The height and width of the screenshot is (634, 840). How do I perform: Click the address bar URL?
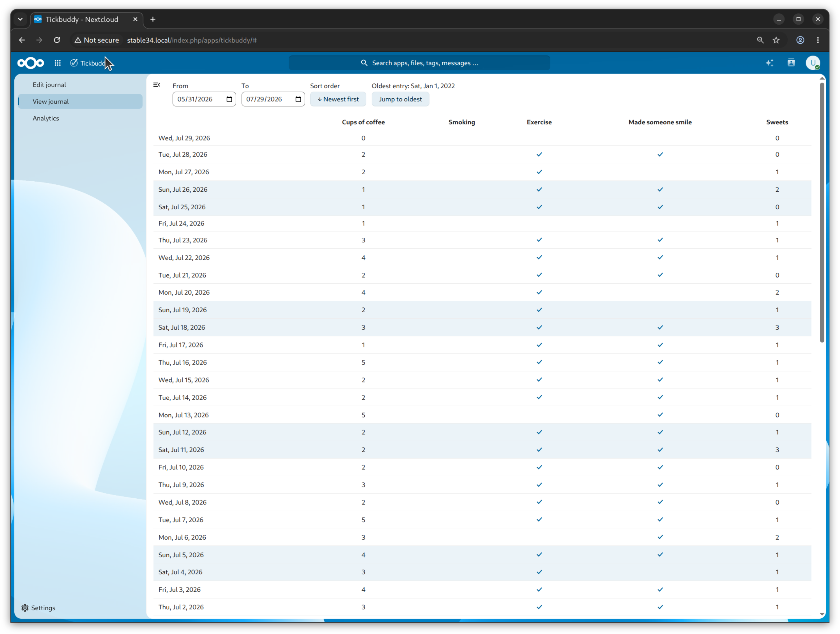tap(192, 40)
